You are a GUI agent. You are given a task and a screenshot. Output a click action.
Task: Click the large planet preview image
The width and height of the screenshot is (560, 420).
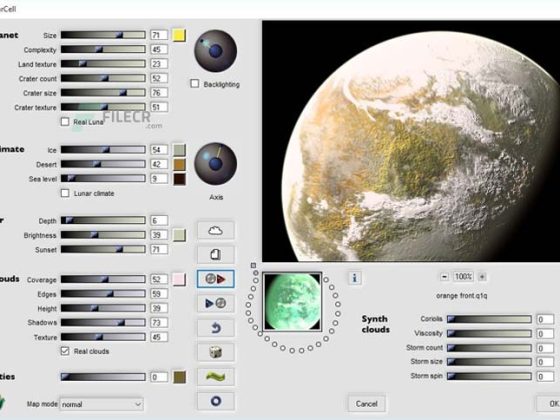click(411, 141)
